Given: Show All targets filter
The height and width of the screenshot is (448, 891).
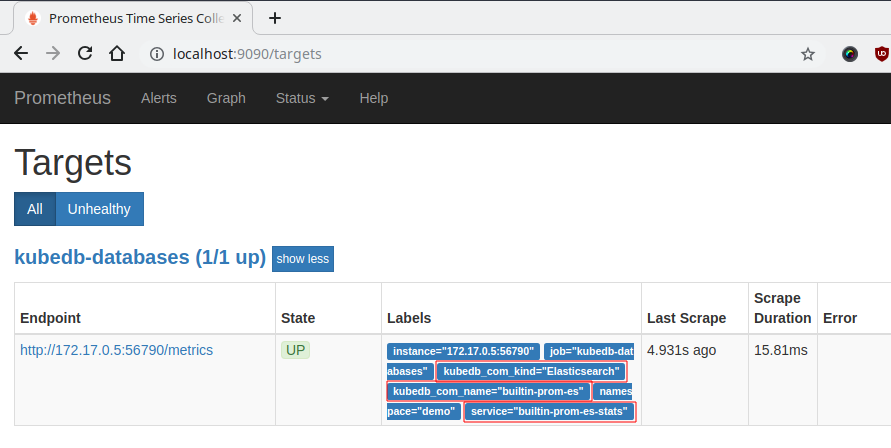Looking at the screenshot, I should (35, 209).
